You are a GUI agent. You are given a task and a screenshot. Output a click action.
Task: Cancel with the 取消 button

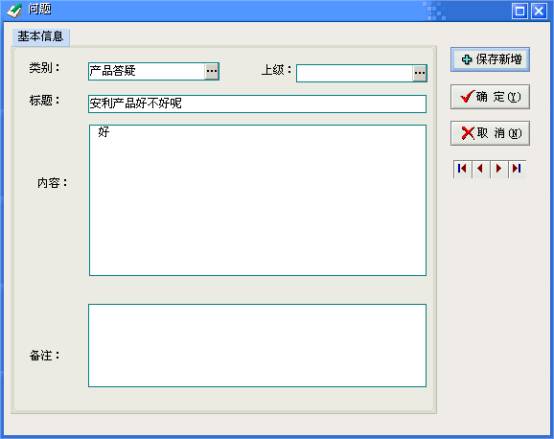pyautogui.click(x=490, y=133)
